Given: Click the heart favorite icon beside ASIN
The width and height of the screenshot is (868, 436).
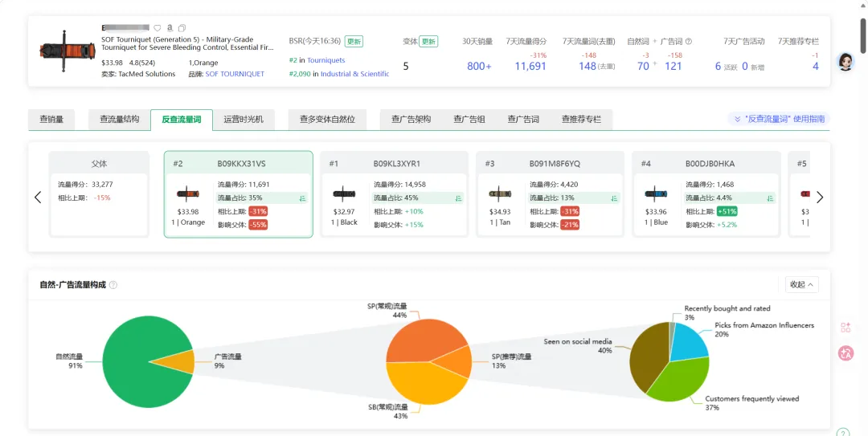Looking at the screenshot, I should click(x=158, y=27).
